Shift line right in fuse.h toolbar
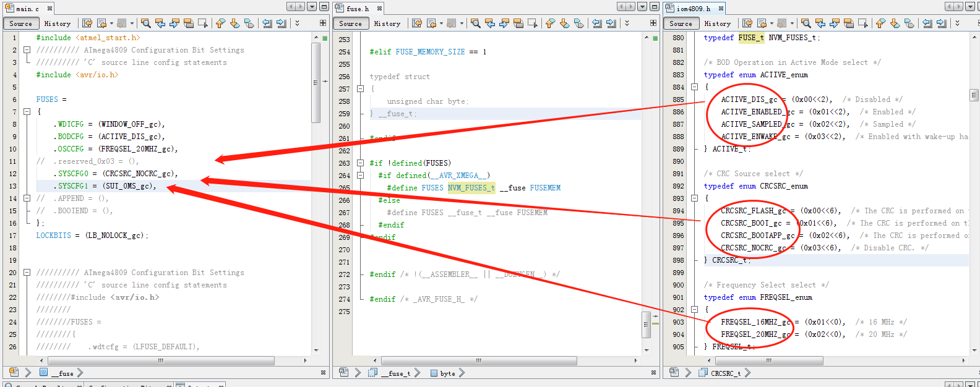Viewport: 980px width, 387px height. pyautogui.click(x=611, y=23)
